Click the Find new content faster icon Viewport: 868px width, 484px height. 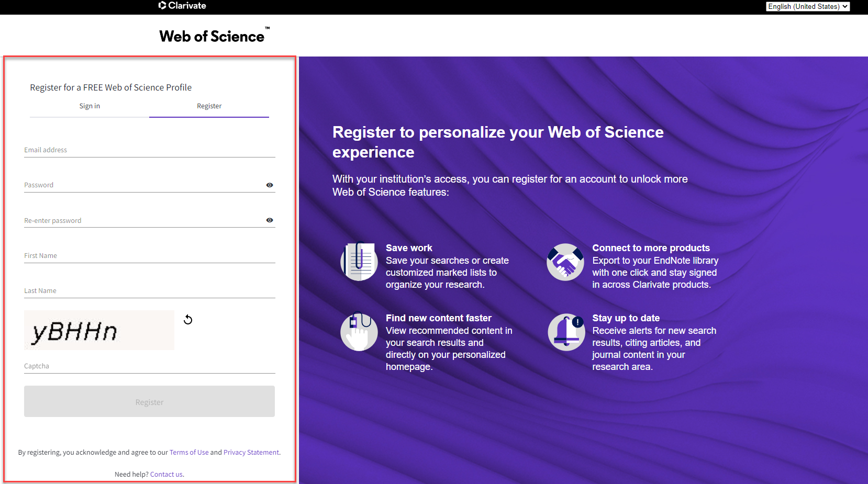pos(359,332)
